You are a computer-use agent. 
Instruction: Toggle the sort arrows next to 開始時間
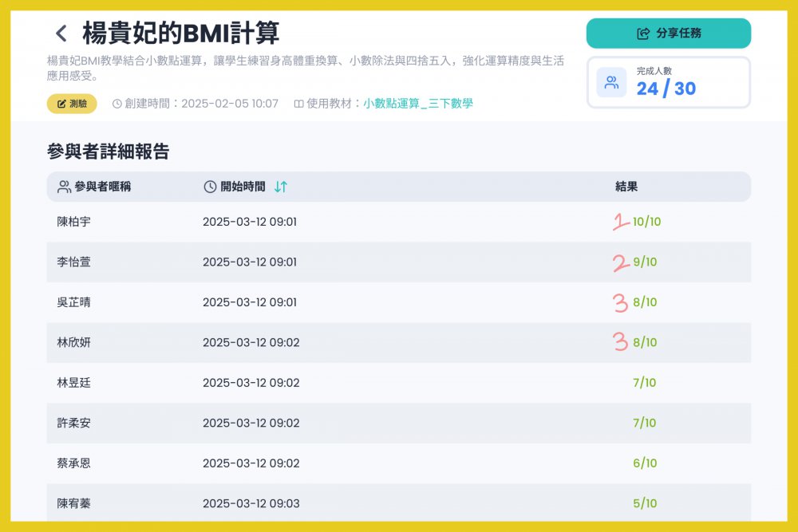coord(280,187)
